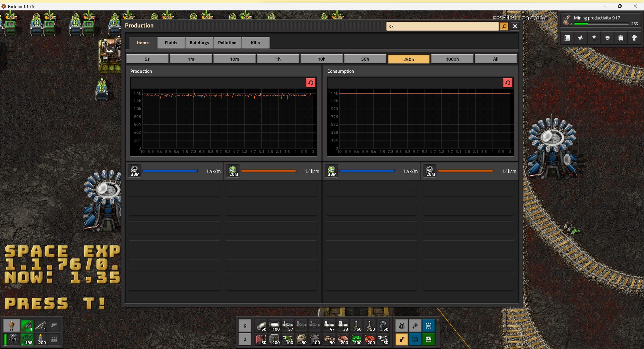The height and width of the screenshot is (349, 644).
Task: Open the Fluids tab in Production
Action: pyautogui.click(x=171, y=43)
